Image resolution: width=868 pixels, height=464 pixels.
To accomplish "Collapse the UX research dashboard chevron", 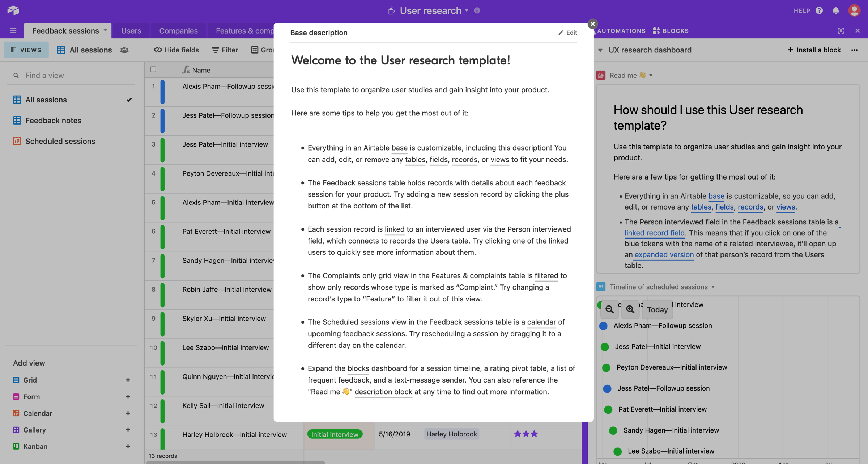I will pos(600,50).
